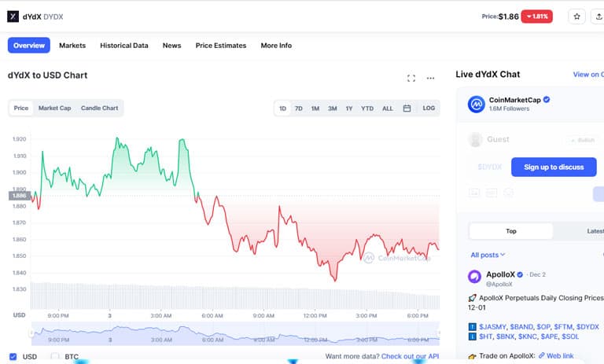Click the $HT ticker link
Image resolution: width=604 pixels, height=364 pixels.
click(487, 336)
